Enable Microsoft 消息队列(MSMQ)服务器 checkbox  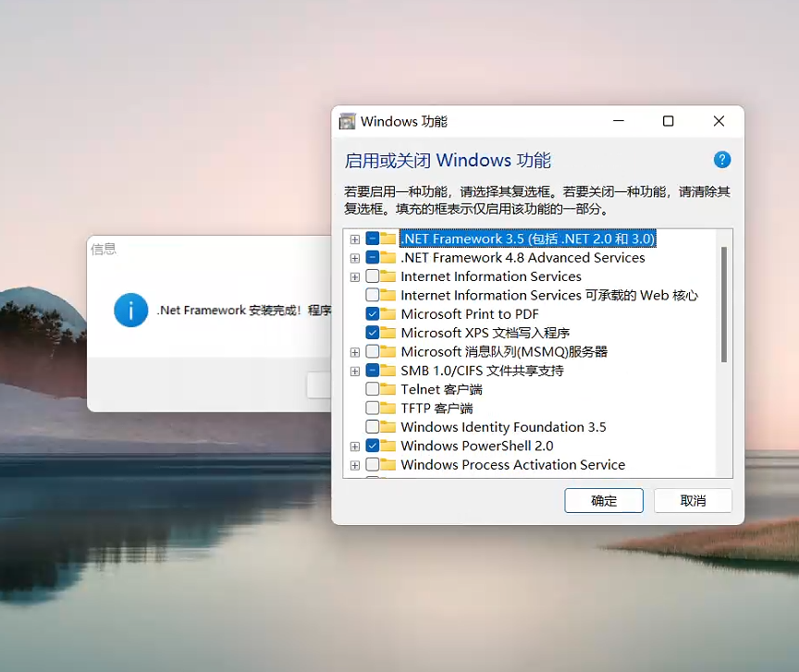(x=373, y=351)
